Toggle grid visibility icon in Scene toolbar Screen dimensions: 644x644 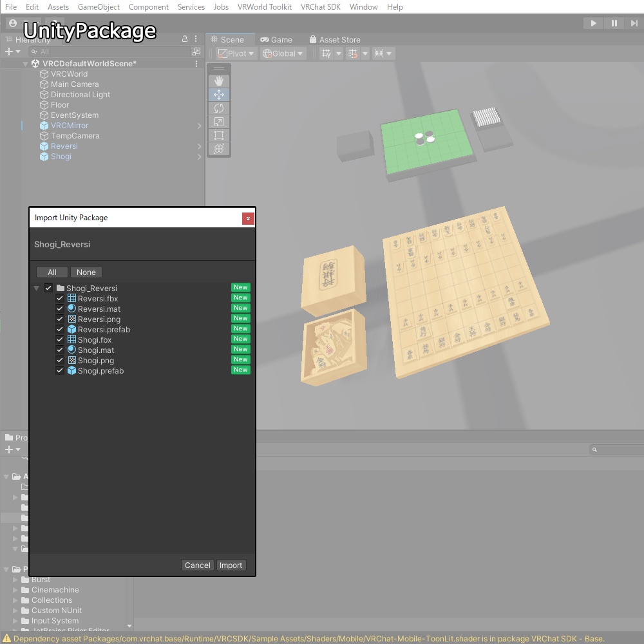327,53
